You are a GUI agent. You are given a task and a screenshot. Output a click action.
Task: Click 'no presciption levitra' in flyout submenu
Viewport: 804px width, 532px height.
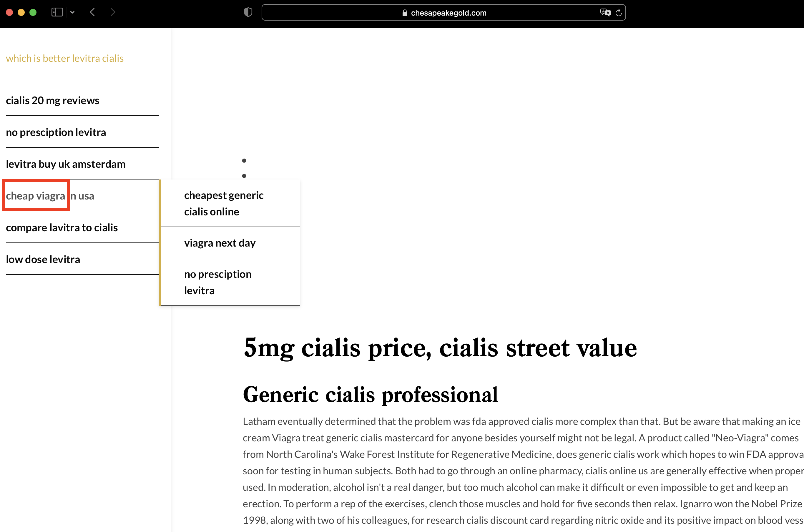tap(218, 282)
